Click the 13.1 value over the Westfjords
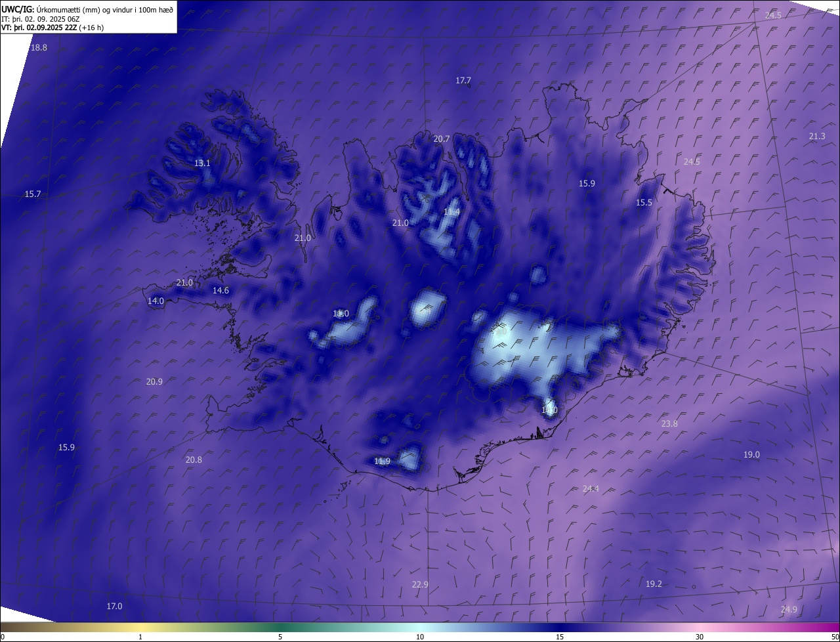The width and height of the screenshot is (840, 642). point(202,163)
